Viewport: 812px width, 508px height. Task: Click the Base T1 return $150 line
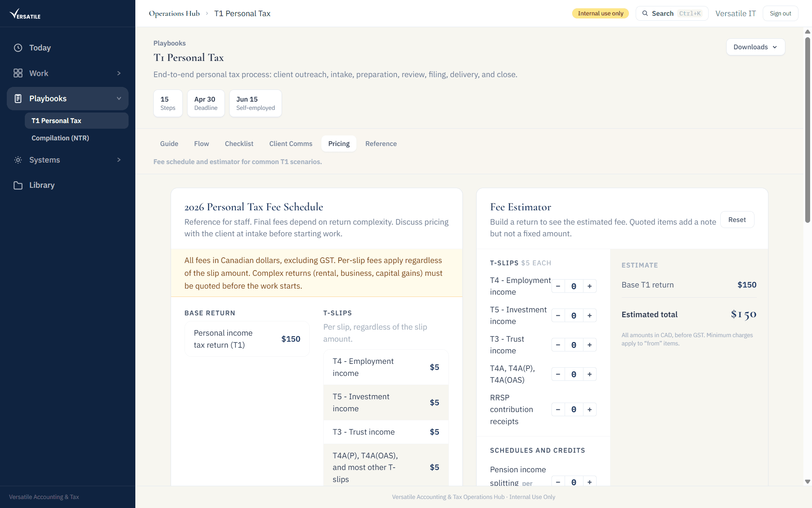[689, 285]
